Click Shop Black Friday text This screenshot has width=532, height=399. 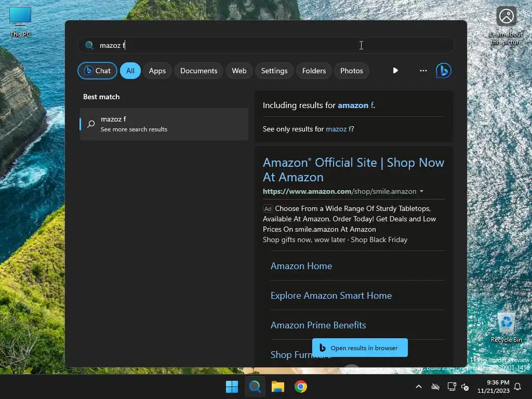point(379,240)
